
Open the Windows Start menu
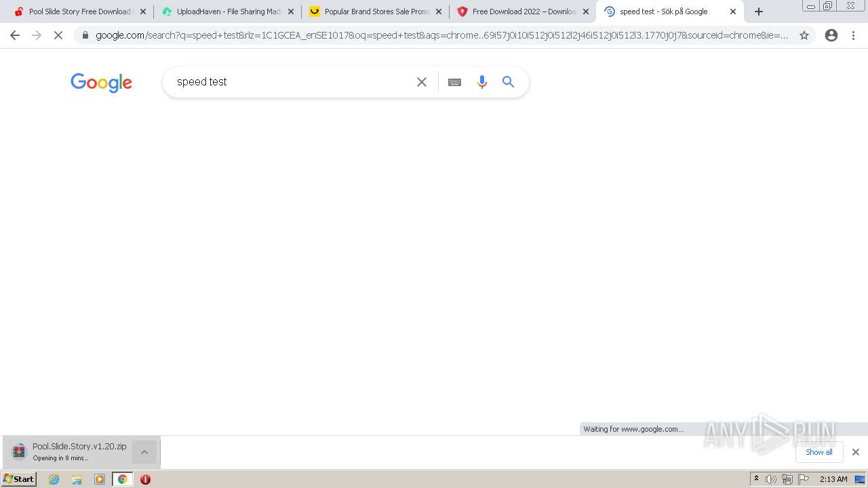coord(19,479)
